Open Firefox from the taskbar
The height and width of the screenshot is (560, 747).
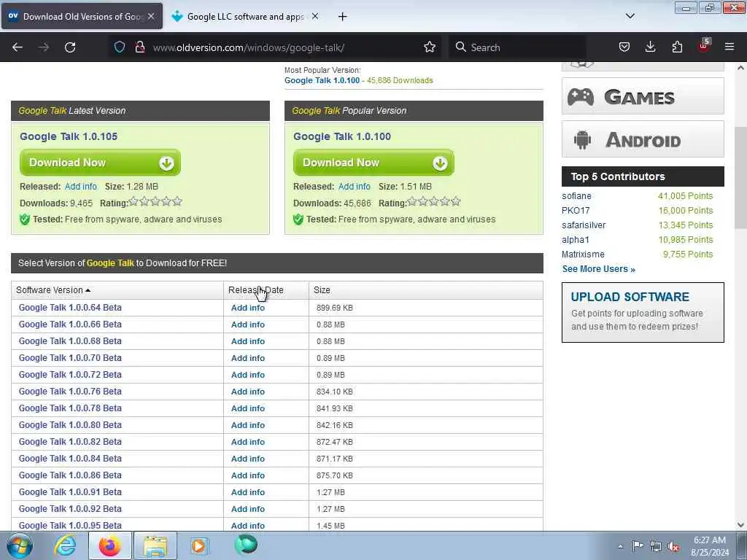click(109, 545)
